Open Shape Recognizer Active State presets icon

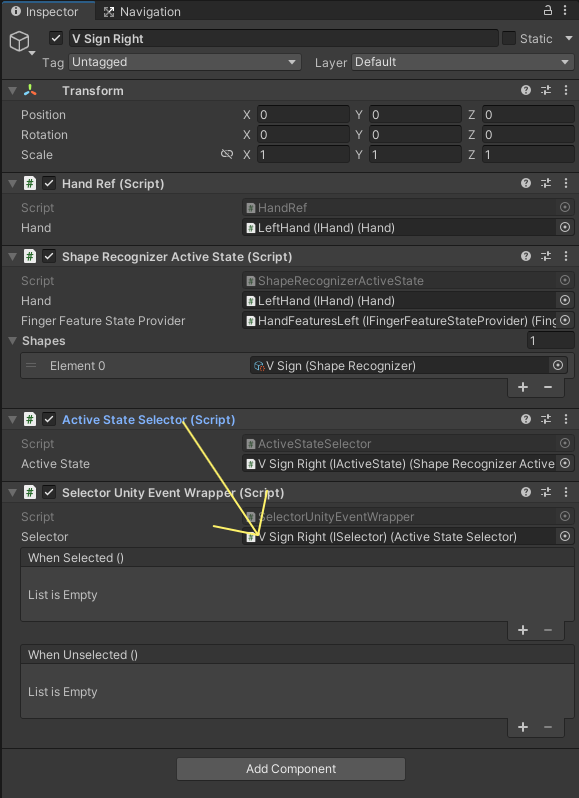click(x=546, y=256)
